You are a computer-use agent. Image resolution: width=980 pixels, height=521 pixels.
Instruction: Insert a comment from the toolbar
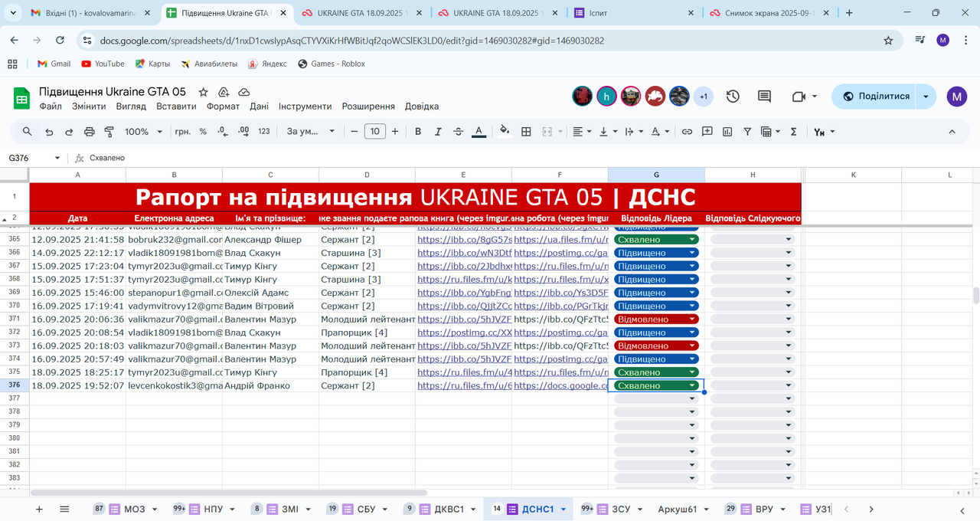point(707,132)
